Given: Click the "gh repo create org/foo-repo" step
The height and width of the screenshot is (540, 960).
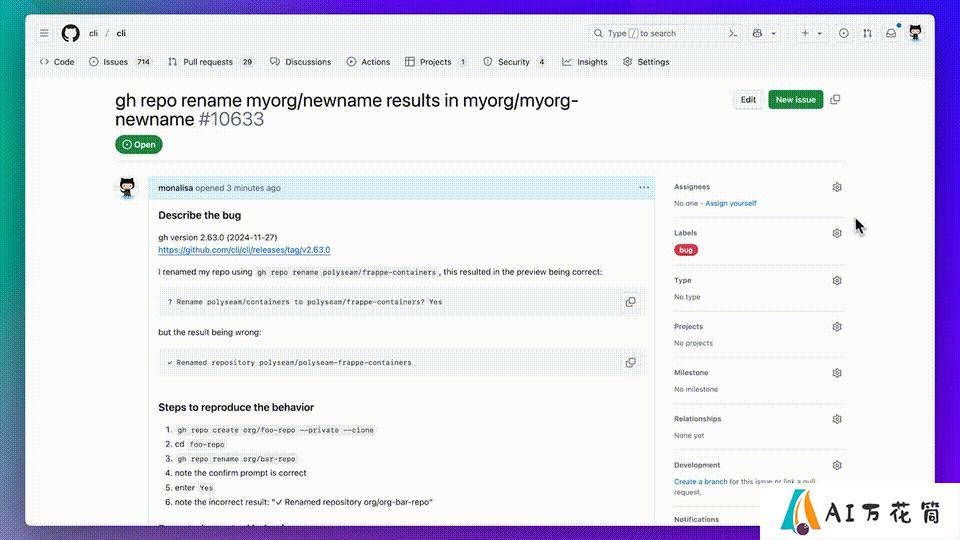Looking at the screenshot, I should click(x=276, y=430).
